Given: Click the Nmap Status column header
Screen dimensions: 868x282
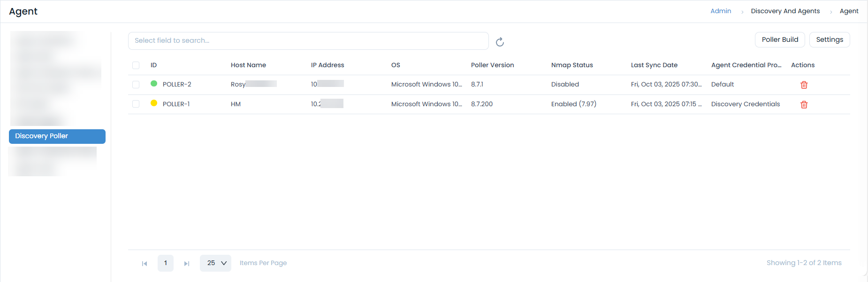Looking at the screenshot, I should click(572, 65).
